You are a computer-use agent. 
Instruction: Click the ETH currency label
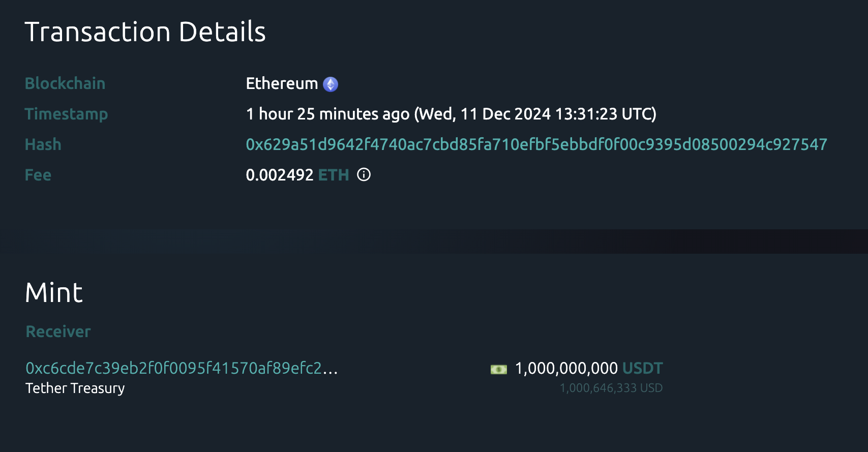(x=334, y=175)
